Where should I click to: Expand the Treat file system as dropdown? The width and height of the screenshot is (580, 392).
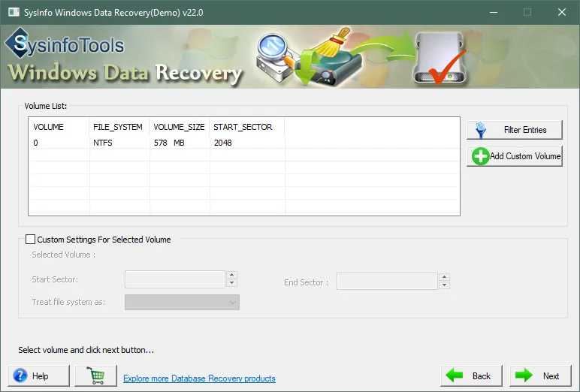click(x=182, y=302)
